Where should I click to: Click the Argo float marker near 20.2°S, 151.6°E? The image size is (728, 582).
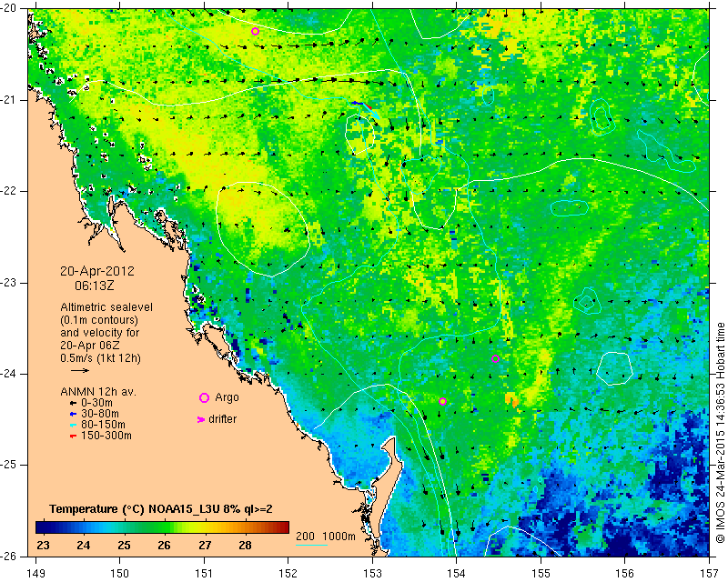(x=255, y=32)
